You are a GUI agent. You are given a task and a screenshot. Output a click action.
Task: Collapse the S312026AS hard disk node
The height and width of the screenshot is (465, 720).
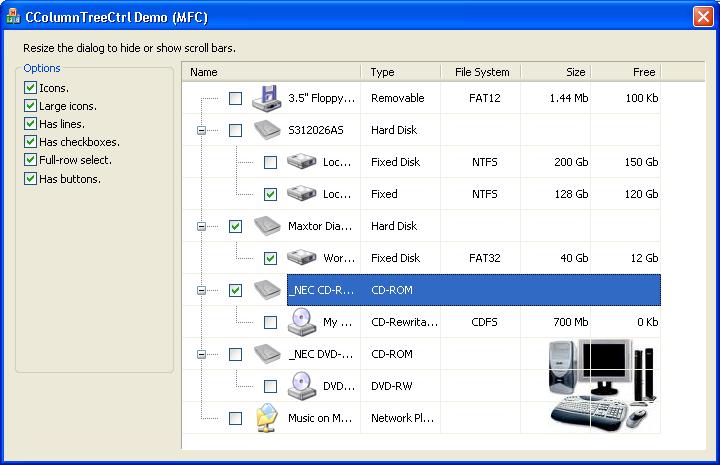pos(201,130)
